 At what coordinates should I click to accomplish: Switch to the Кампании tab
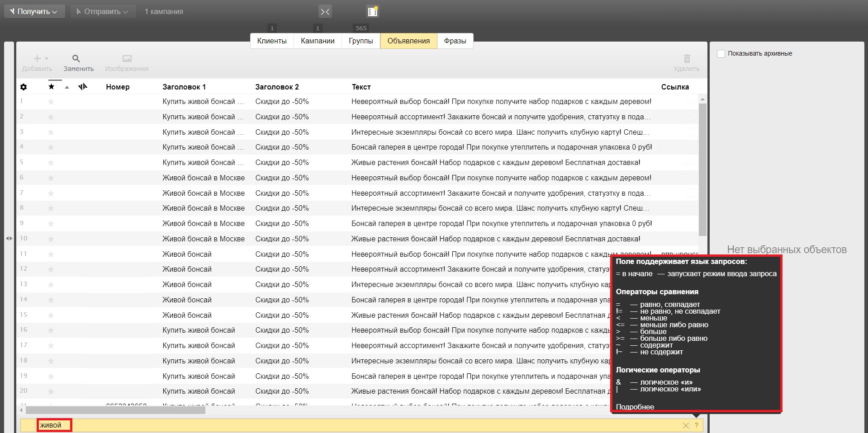click(x=318, y=41)
